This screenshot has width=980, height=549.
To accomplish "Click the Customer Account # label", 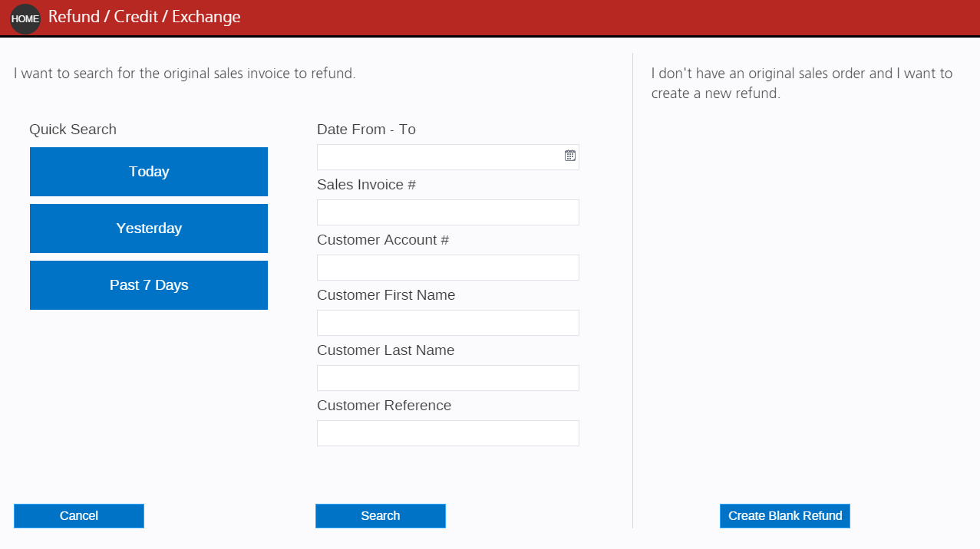I will tap(383, 240).
